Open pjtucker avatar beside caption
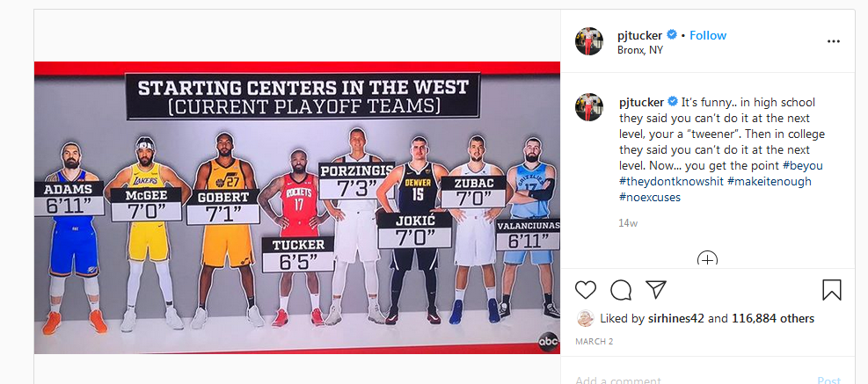This screenshot has height=384, width=868. click(x=589, y=107)
